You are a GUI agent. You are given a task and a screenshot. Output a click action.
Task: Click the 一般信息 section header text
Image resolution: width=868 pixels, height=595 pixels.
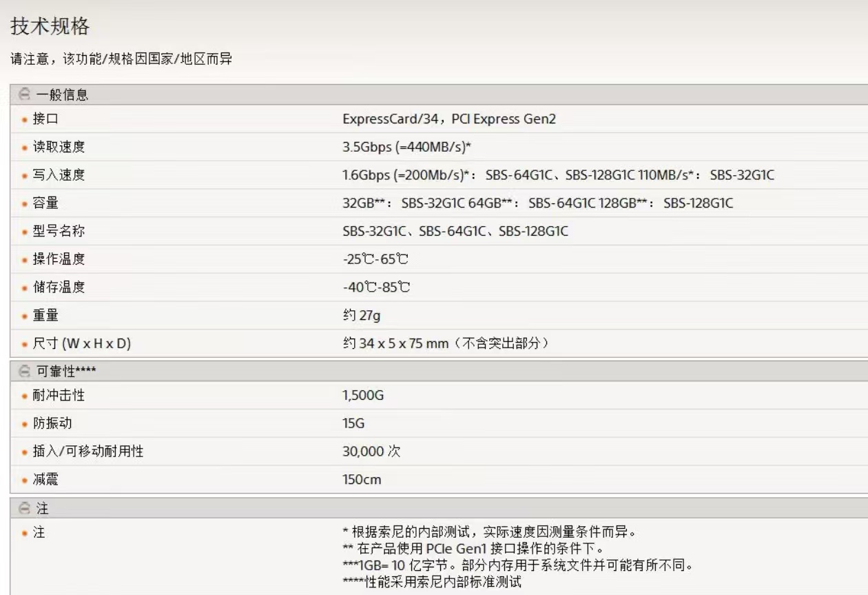click(62, 94)
